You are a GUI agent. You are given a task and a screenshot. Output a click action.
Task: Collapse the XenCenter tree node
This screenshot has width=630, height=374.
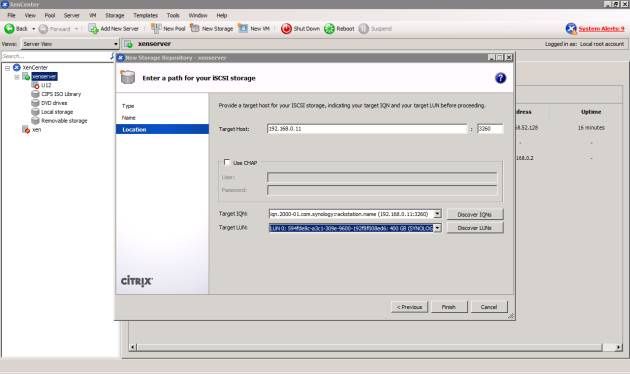coord(7,68)
